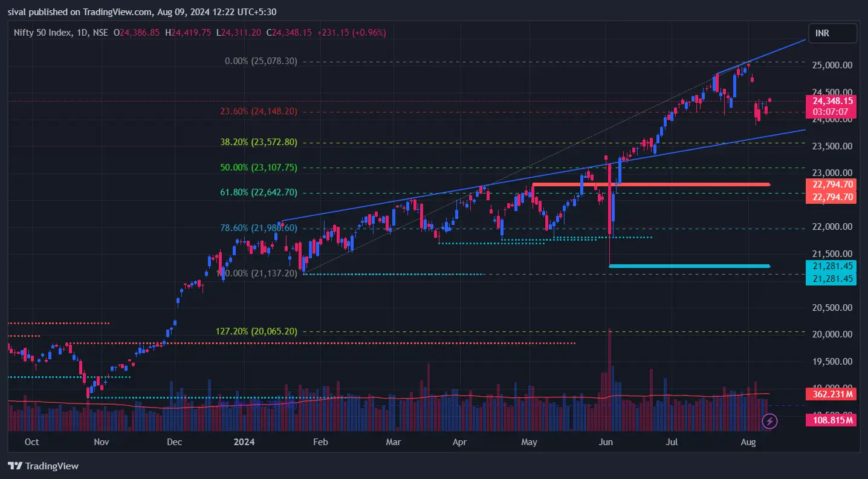Click the 2024 label on the time axis
Image resolution: width=868 pixels, height=479 pixels.
click(245, 442)
